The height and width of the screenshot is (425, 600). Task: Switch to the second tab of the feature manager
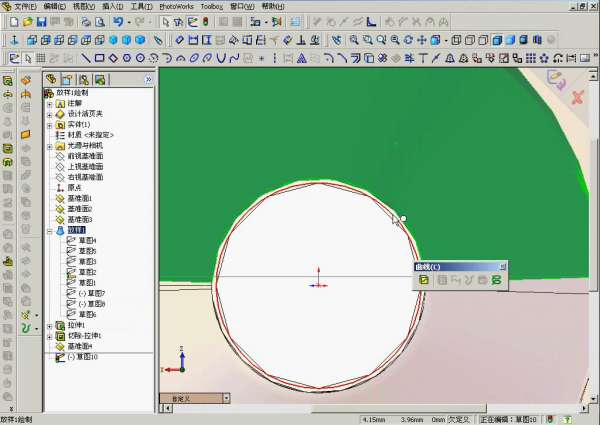[67, 79]
